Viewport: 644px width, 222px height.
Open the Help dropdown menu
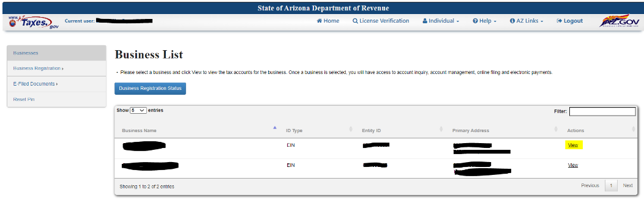(x=485, y=21)
